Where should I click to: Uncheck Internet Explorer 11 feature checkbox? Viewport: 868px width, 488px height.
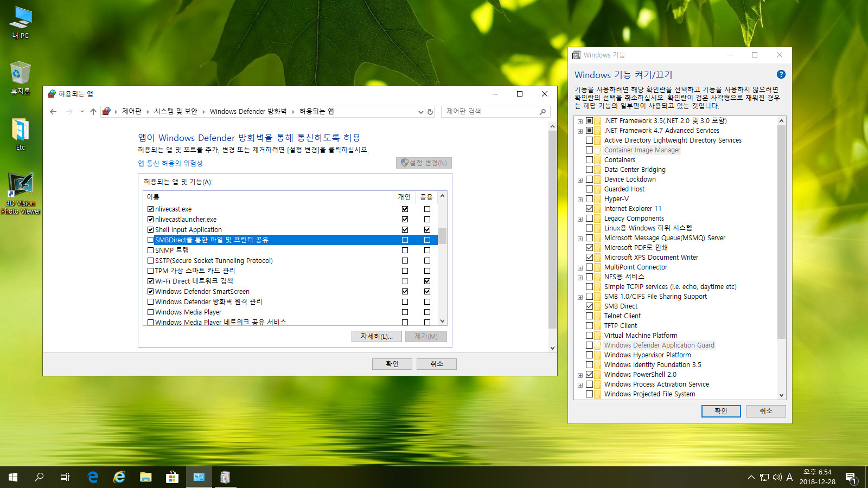coord(589,208)
